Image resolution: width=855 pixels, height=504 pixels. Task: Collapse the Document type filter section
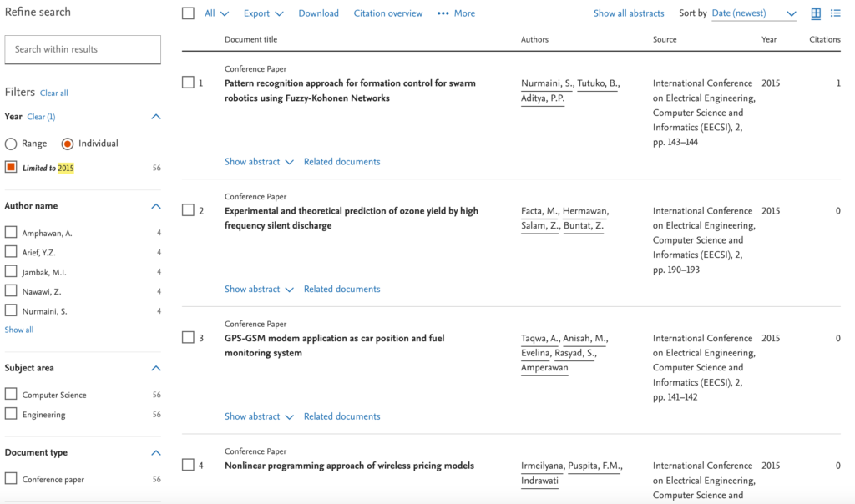coord(155,453)
